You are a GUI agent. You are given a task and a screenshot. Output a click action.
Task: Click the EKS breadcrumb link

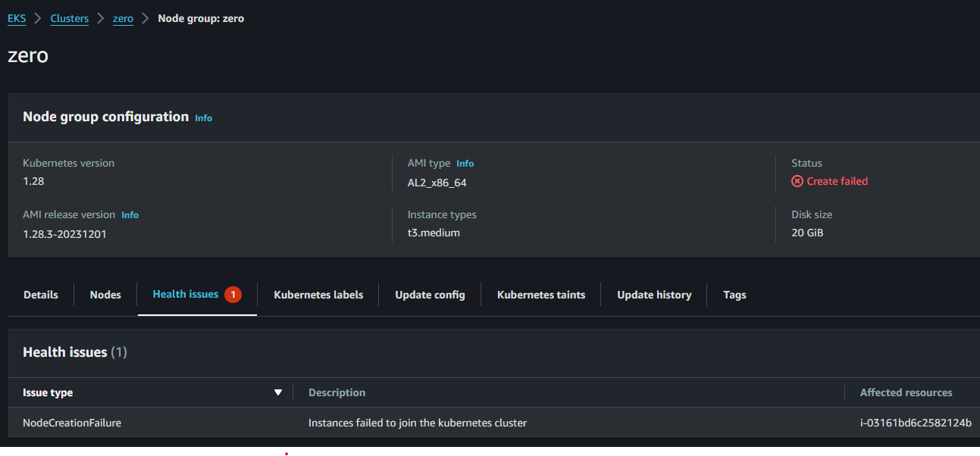pyautogui.click(x=17, y=18)
